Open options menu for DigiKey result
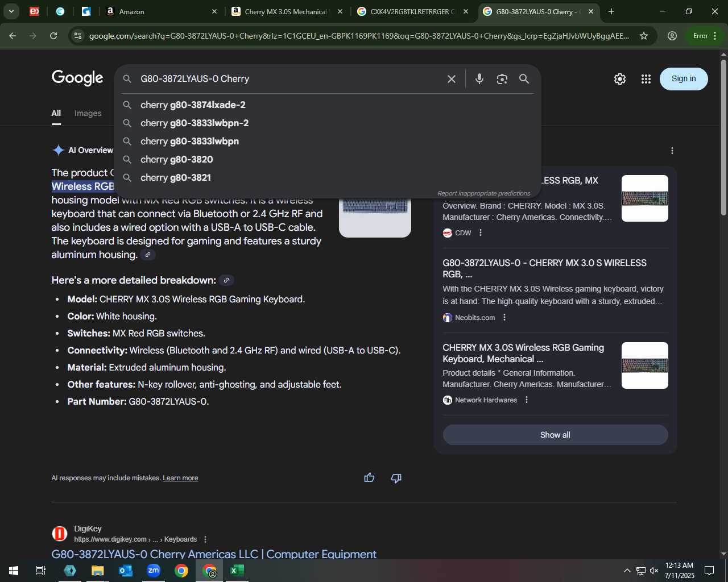The image size is (728, 582). click(205, 539)
